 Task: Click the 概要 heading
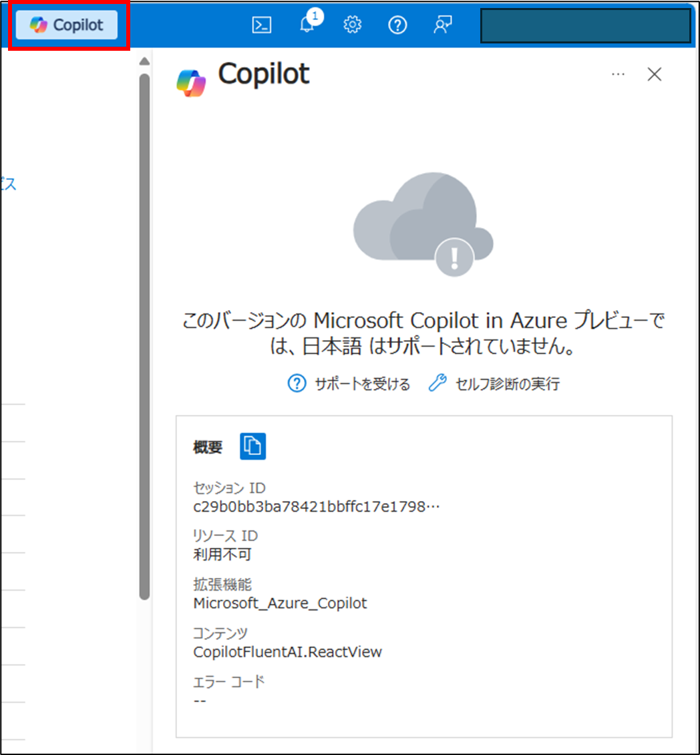point(208,447)
